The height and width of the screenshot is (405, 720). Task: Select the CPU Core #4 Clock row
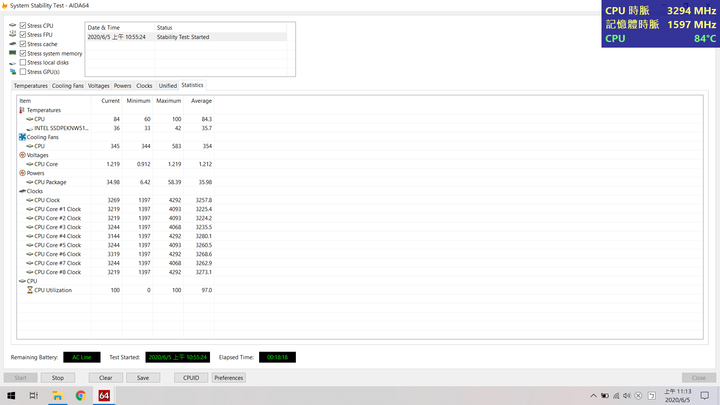[x=116, y=236]
